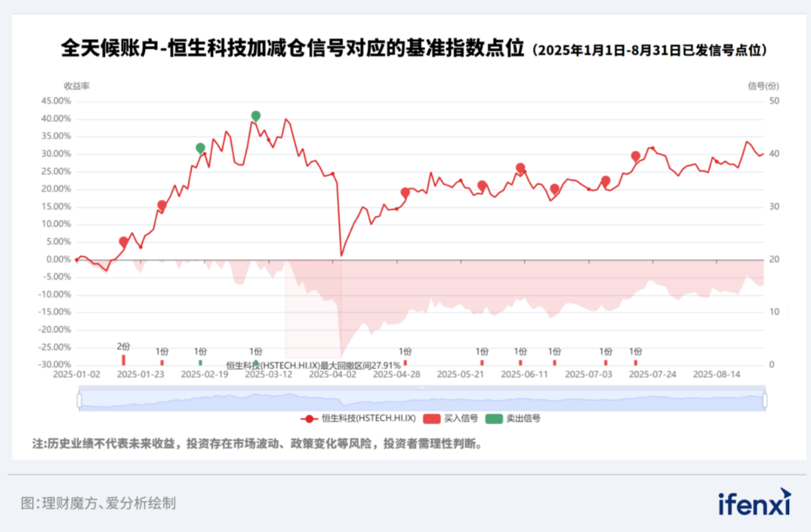The height and width of the screenshot is (532, 811).
Task: Click the 2025-04-02 date axis label
Action: click(332, 374)
